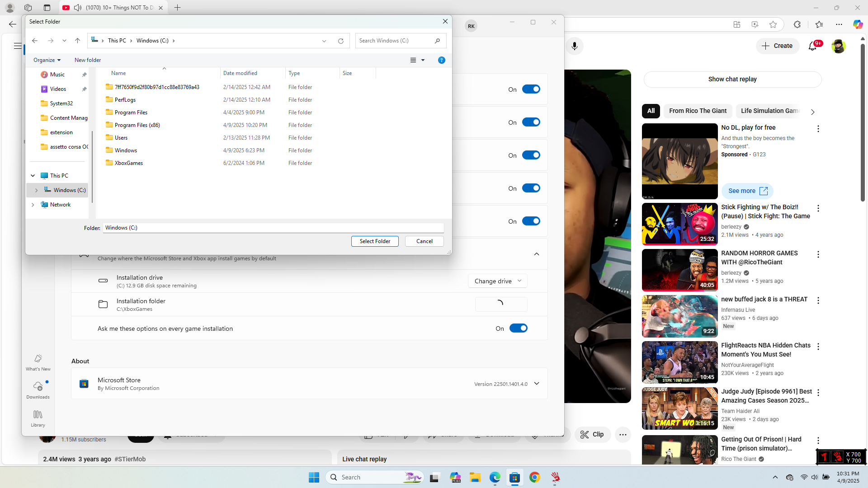Viewport: 868px width, 488px height.
Task: Open a new Edge tab
Action: [x=178, y=8]
